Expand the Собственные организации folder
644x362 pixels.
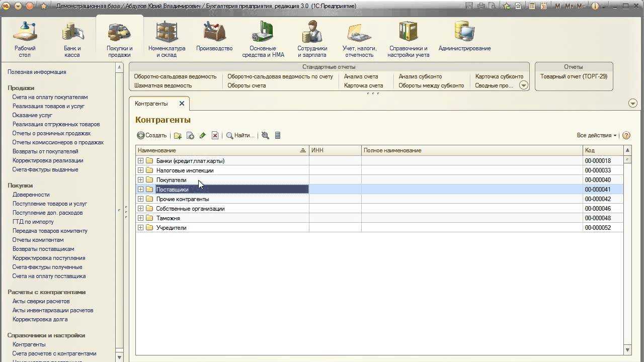coord(140,209)
